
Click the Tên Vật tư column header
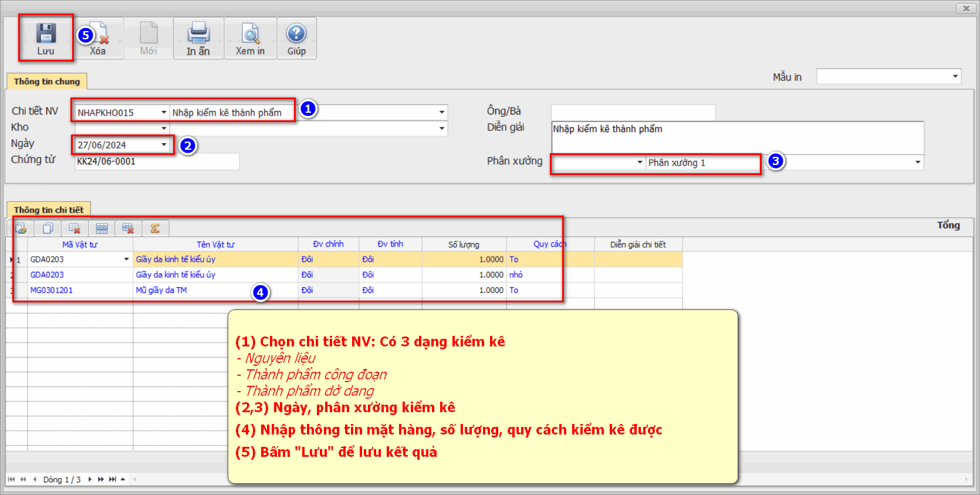click(215, 244)
